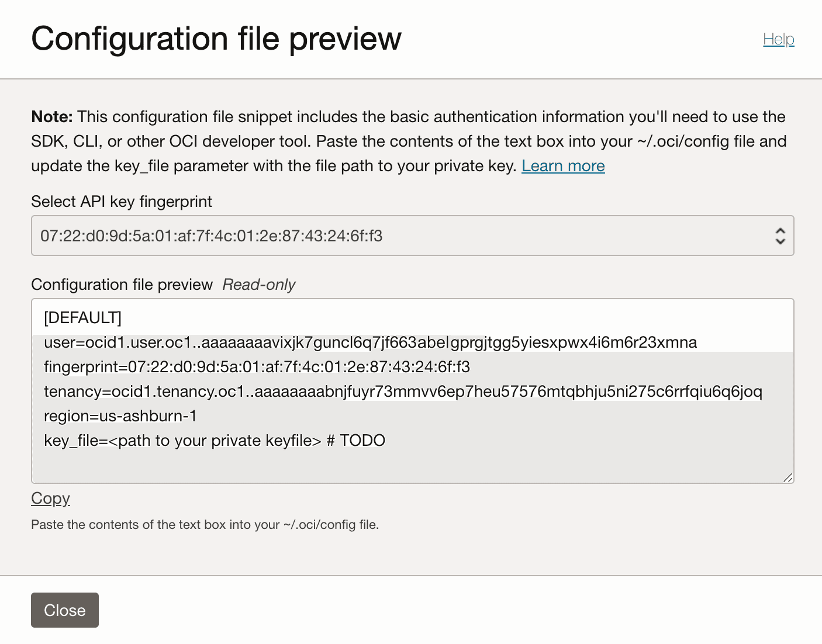
Task: Select the region us-ashburn-1 line
Action: click(x=120, y=416)
